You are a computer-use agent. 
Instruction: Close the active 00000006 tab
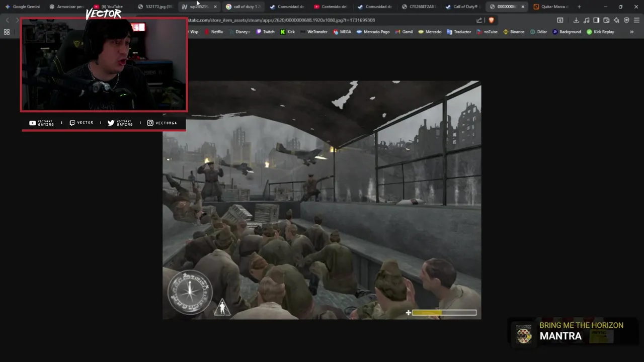click(523, 7)
